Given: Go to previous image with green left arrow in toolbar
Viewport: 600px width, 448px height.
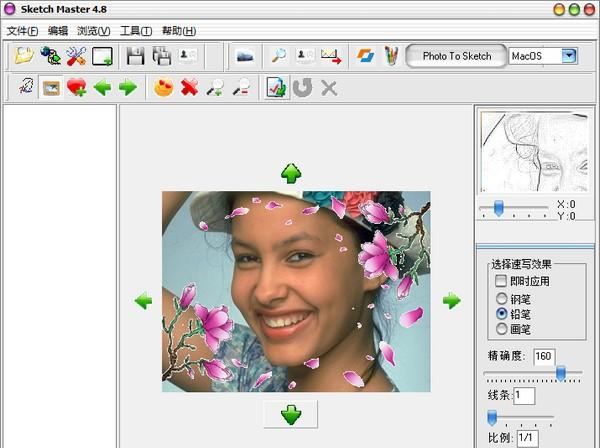Looking at the screenshot, I should [x=102, y=88].
